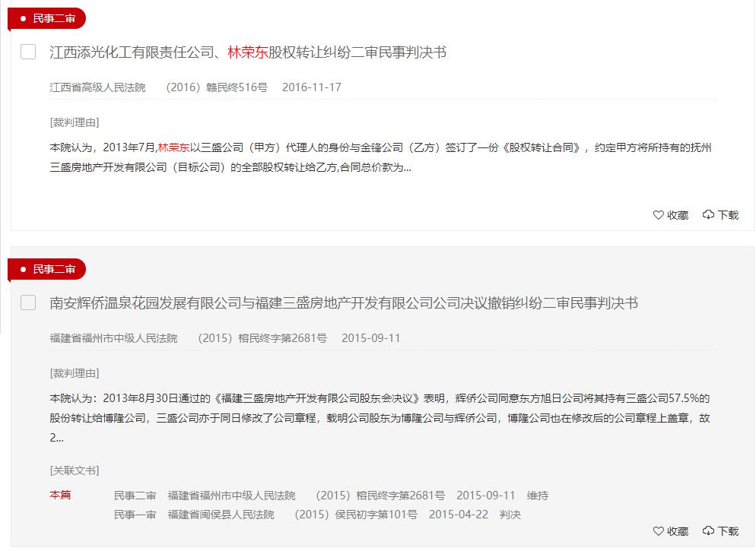Click the 民事二审 badge on the second result

pos(47,269)
